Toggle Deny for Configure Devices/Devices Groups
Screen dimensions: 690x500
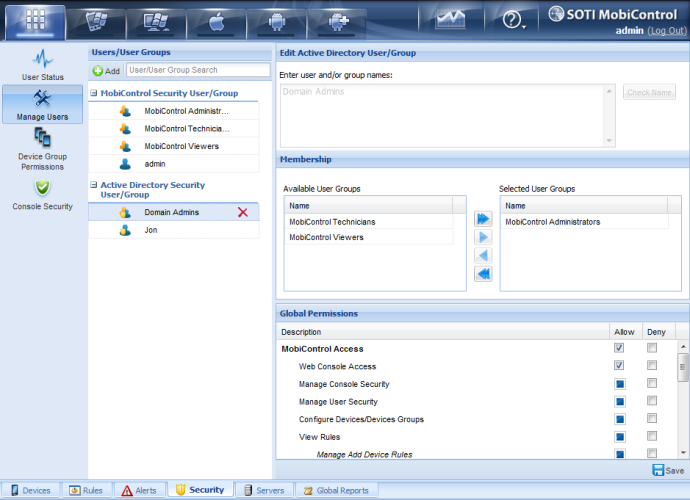click(x=652, y=418)
